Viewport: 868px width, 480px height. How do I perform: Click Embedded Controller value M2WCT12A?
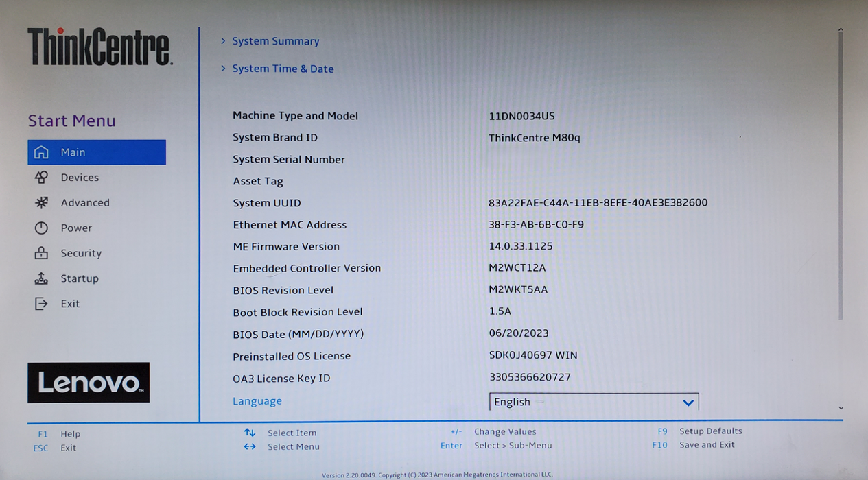(517, 268)
